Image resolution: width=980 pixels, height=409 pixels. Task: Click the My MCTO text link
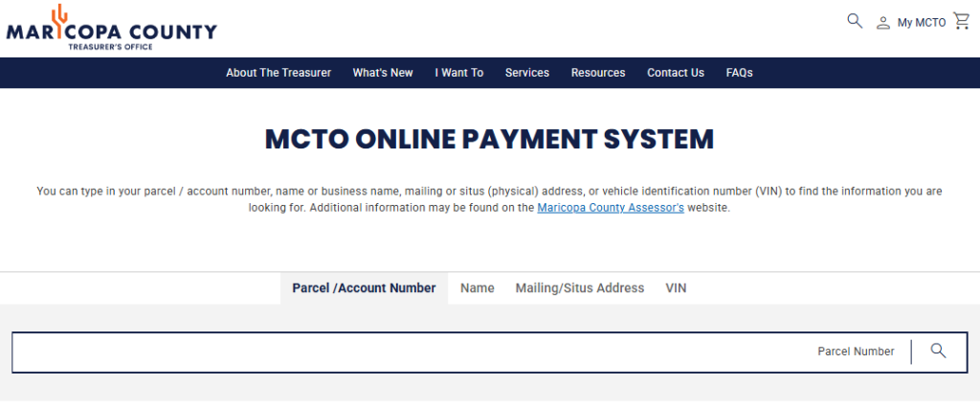point(921,23)
